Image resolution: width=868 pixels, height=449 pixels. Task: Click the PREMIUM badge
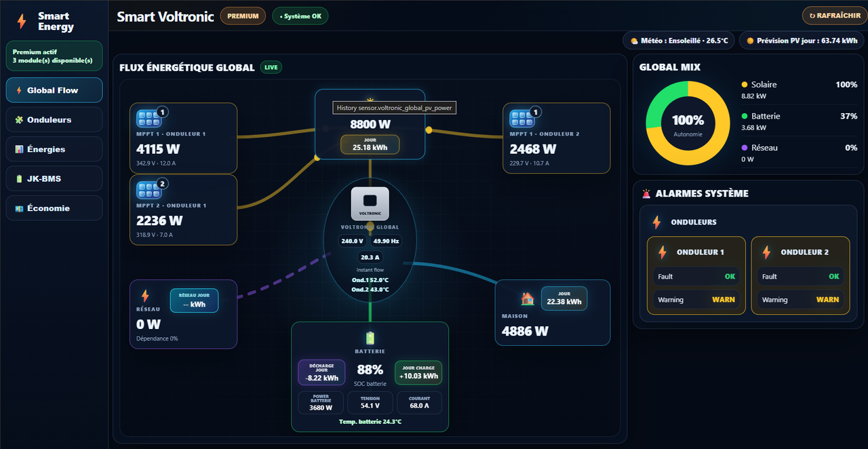point(243,16)
